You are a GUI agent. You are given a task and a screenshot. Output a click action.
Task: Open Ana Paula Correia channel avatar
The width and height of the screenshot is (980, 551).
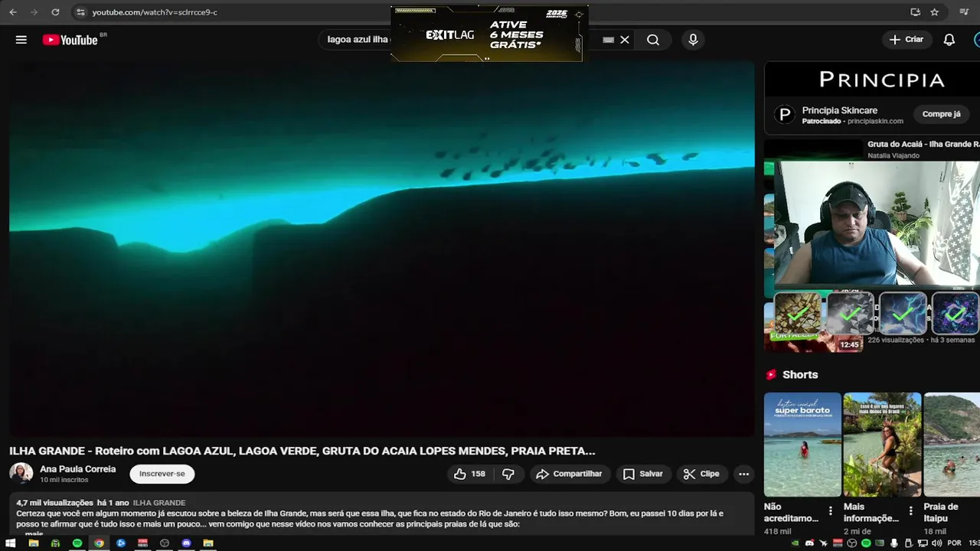coord(21,474)
